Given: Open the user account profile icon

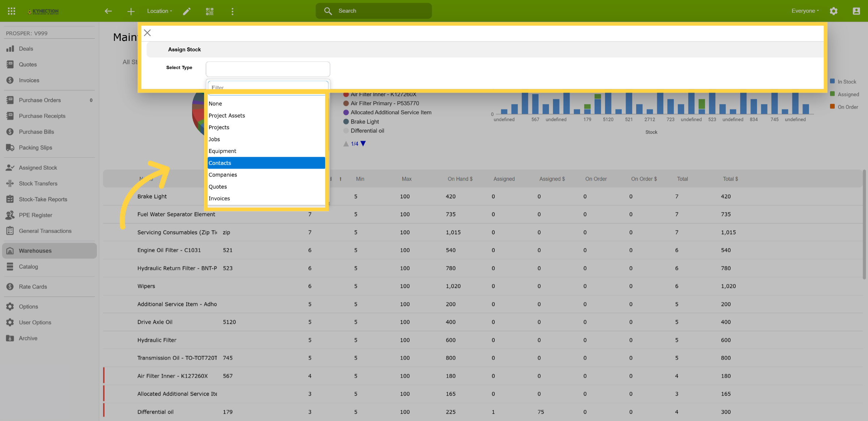Looking at the screenshot, I should pos(856,11).
